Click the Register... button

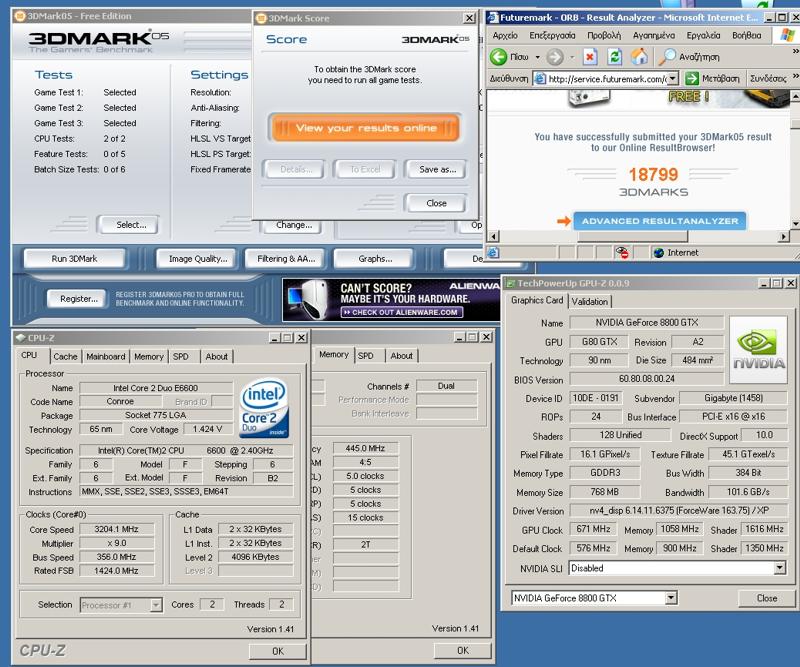pos(79,299)
